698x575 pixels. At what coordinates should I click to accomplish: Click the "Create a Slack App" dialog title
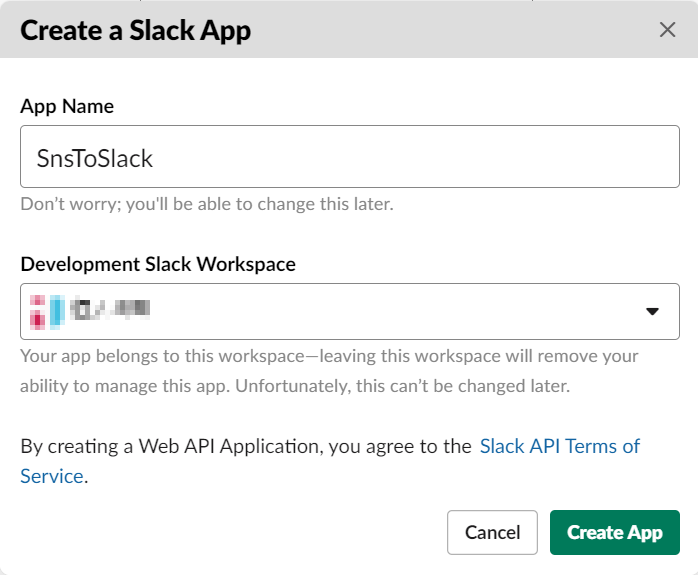point(136,31)
